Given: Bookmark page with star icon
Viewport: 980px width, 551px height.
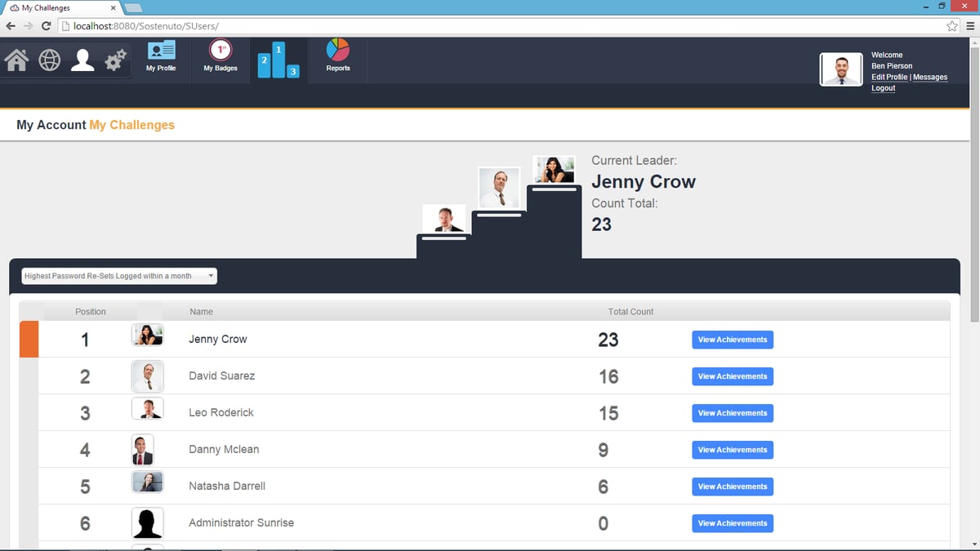Looking at the screenshot, I should pyautogui.click(x=952, y=26).
